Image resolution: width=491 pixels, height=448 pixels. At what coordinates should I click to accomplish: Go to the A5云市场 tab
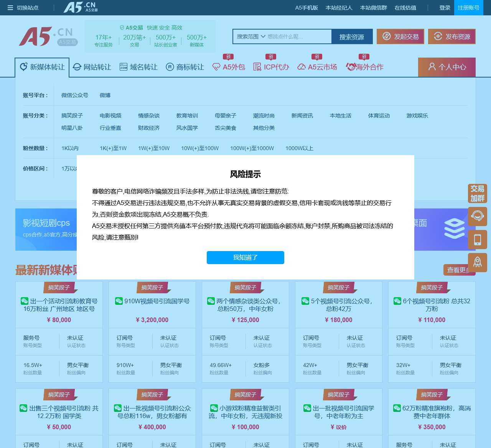317,67
